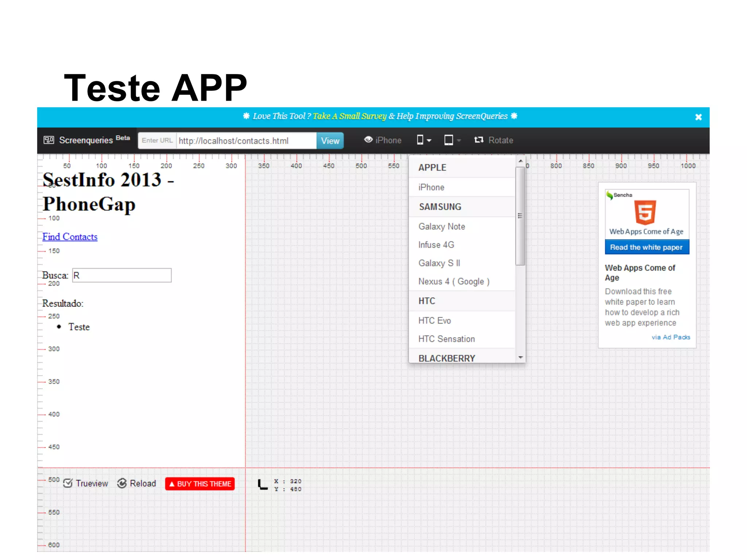
Task: Open the Find Contacts link
Action: click(x=70, y=237)
